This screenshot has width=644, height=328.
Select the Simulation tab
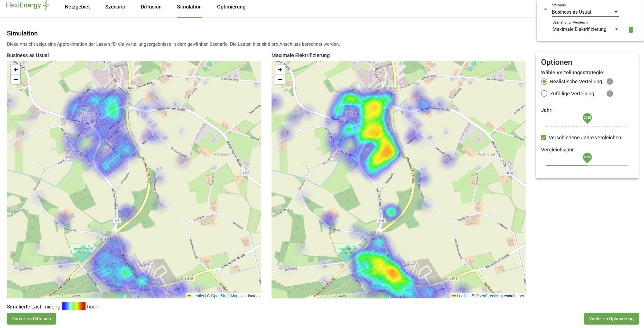tap(189, 7)
